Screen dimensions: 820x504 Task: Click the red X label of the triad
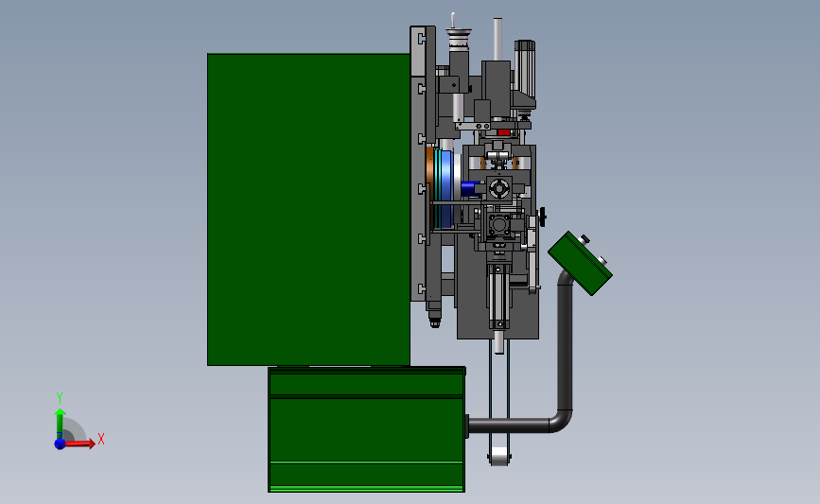101,439
